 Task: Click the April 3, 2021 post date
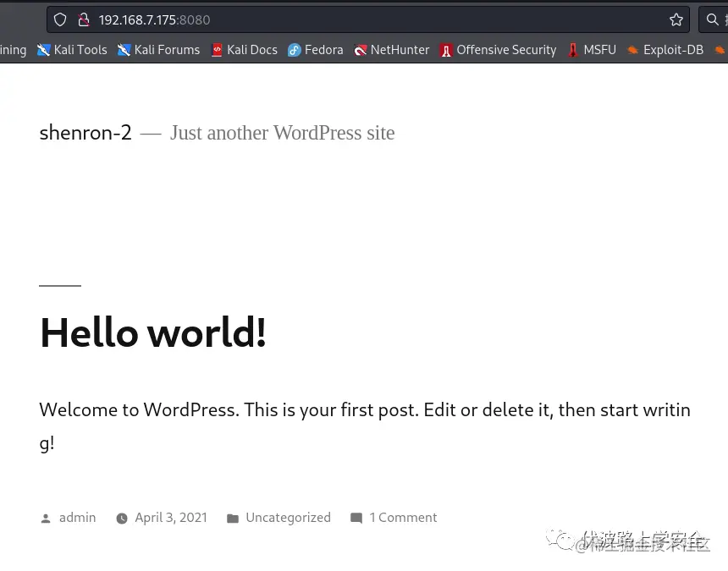pyautogui.click(x=171, y=517)
